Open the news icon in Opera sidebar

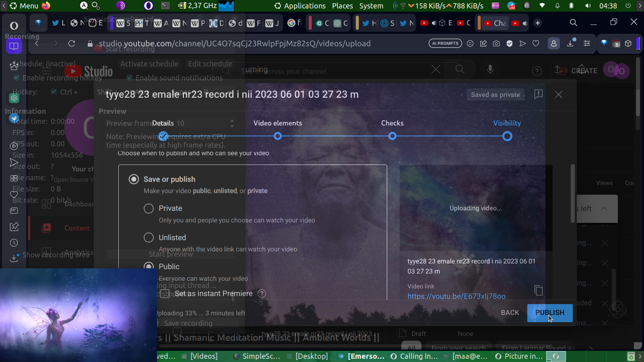pyautogui.click(x=14, y=210)
